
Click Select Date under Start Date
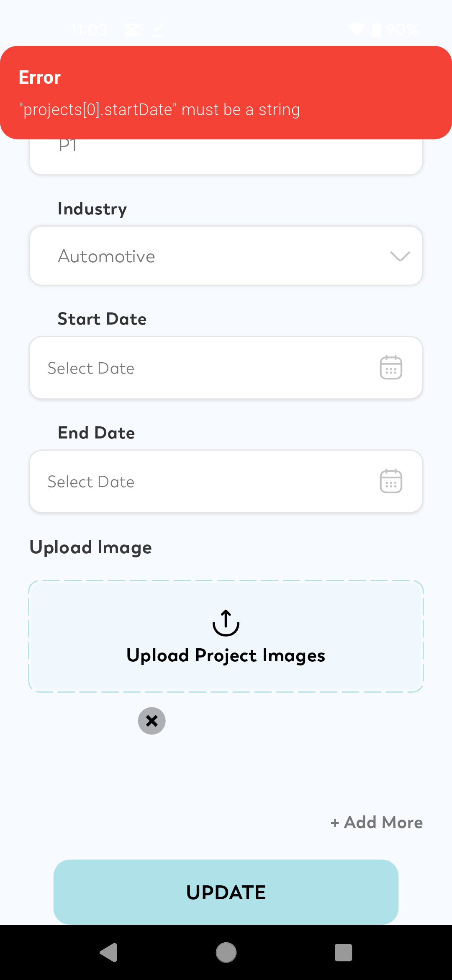coord(91,369)
